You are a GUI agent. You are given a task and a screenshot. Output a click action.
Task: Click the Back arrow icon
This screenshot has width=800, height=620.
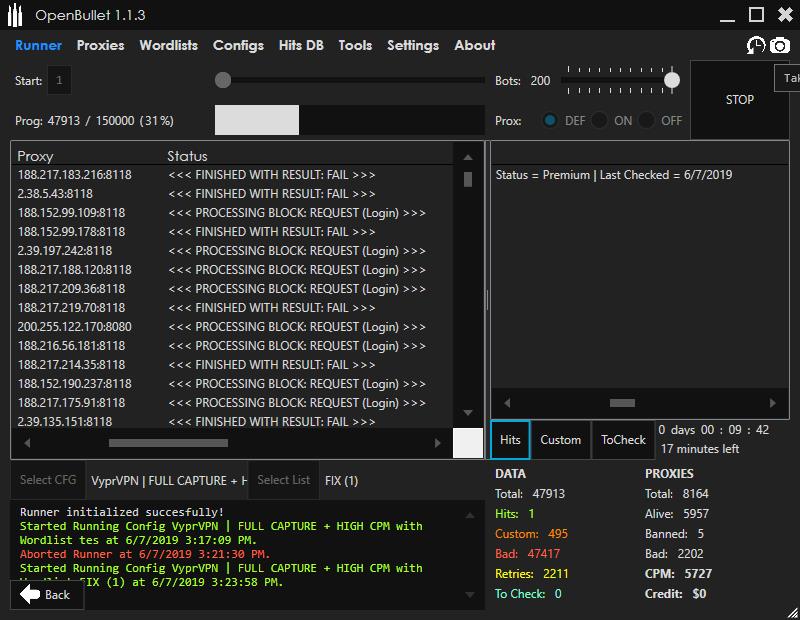point(30,594)
